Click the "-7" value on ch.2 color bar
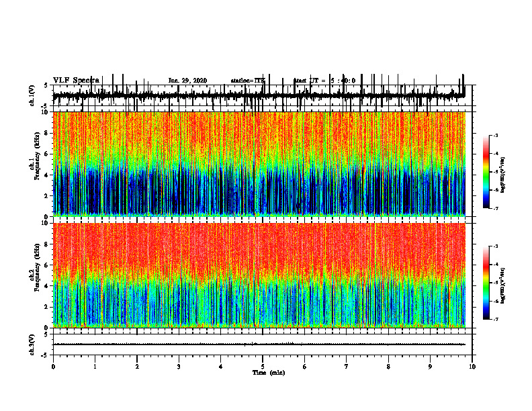The image size is (532, 411). 496,319
